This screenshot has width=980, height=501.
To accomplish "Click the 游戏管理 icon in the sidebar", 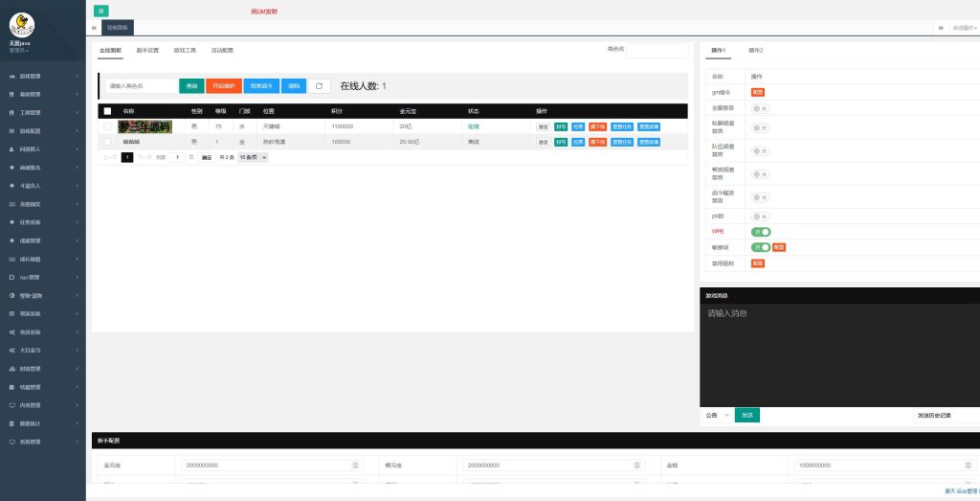I will [x=11, y=76].
